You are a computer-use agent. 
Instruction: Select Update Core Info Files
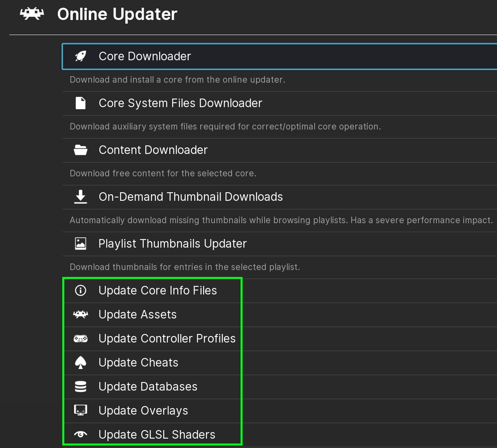[280, 291]
